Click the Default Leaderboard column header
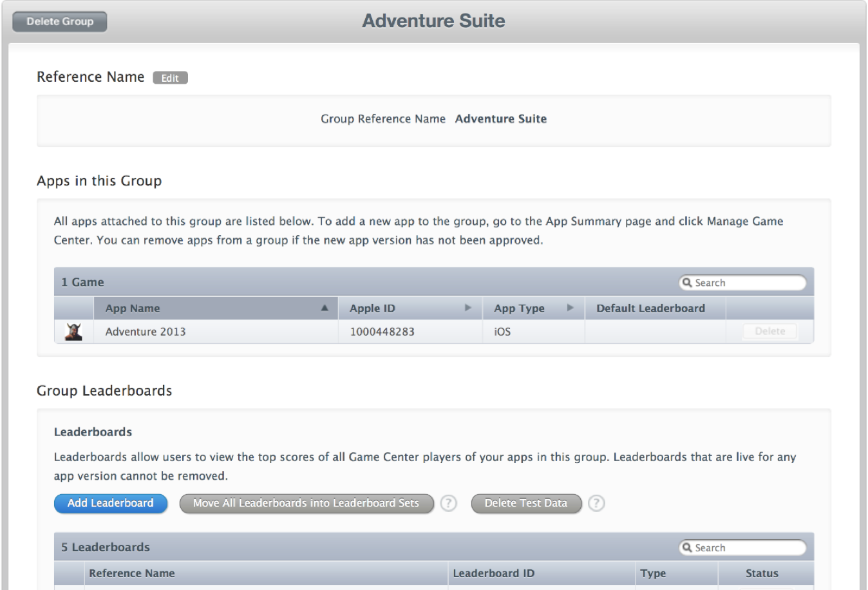The image size is (868, 590). 650,309
